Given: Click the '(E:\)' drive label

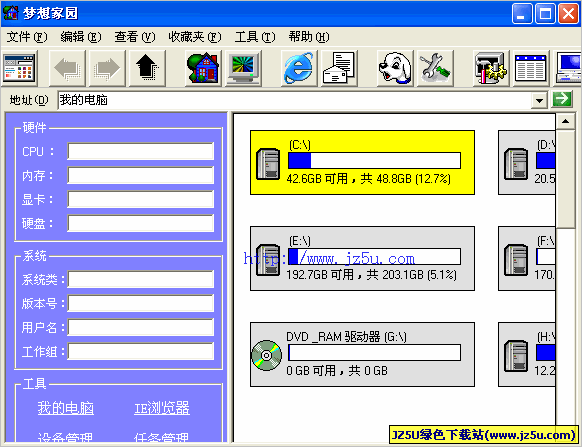Looking at the screenshot, I should tap(300, 241).
